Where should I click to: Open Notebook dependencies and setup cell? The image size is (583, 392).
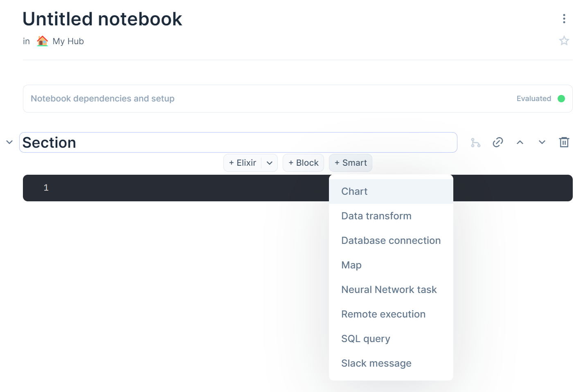click(x=297, y=99)
